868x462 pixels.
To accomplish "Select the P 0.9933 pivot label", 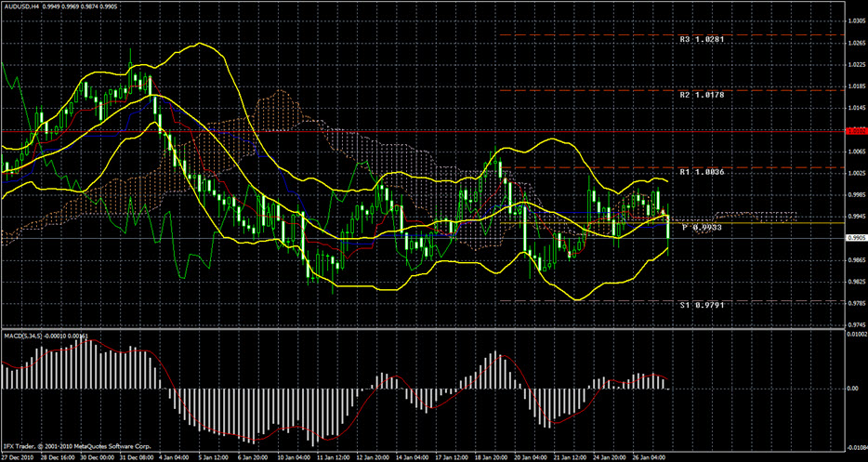I will 702,228.
